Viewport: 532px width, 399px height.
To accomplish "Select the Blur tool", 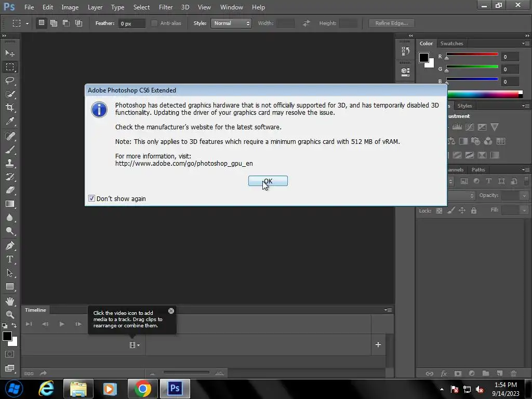I will [10, 218].
